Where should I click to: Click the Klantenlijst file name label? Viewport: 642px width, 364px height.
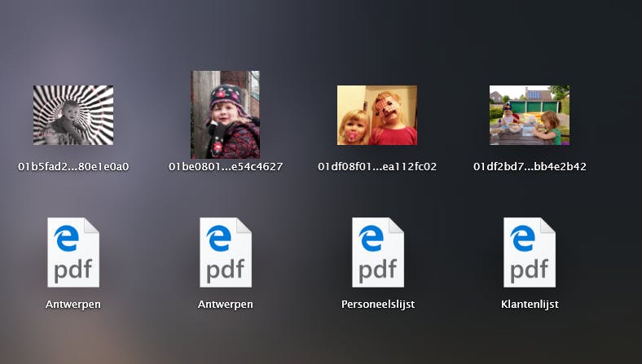(x=530, y=305)
